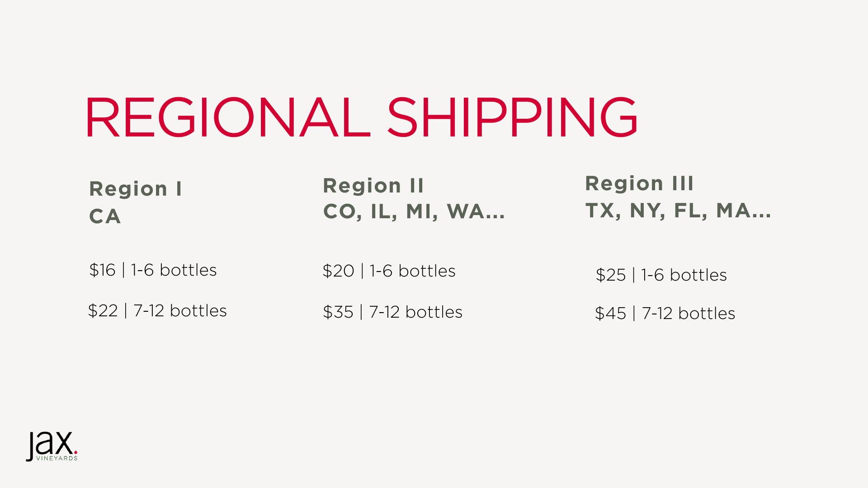Viewport: 868px width, 488px height.
Task: Click the $22 7-12 bottles rate
Action: [x=157, y=311]
